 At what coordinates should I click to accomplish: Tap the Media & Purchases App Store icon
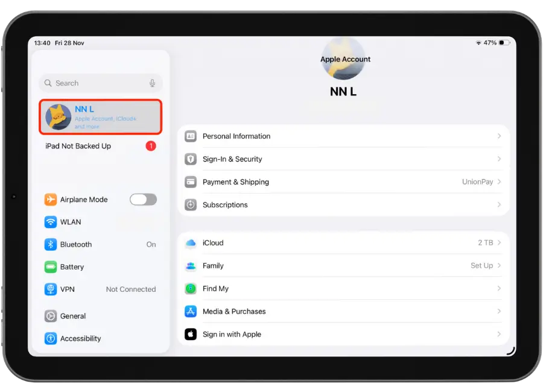[191, 312]
